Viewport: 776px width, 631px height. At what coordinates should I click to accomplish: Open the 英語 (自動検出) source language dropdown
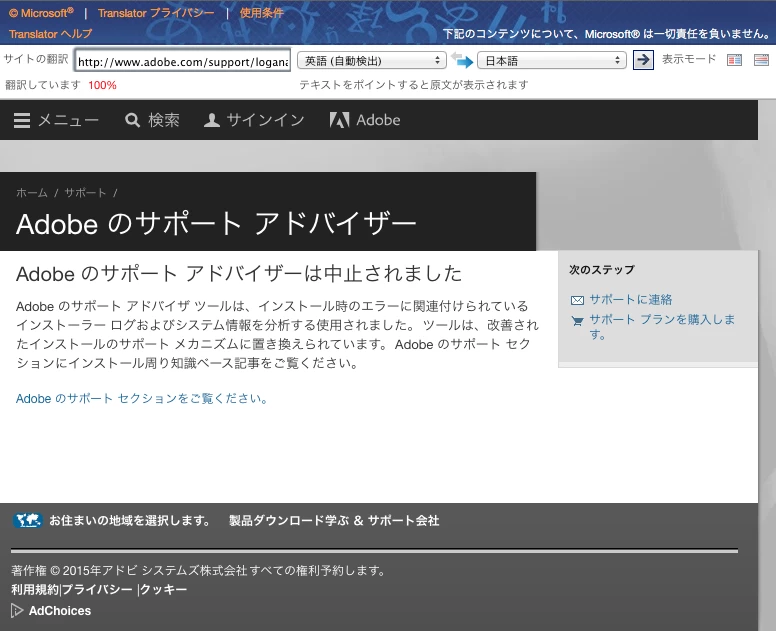372,60
